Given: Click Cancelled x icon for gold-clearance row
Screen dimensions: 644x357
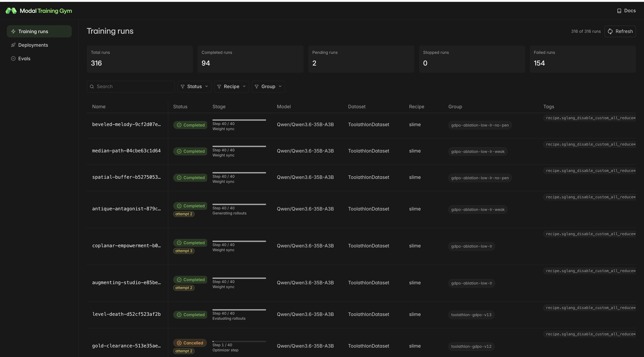Looking at the screenshot, I should tap(179, 343).
